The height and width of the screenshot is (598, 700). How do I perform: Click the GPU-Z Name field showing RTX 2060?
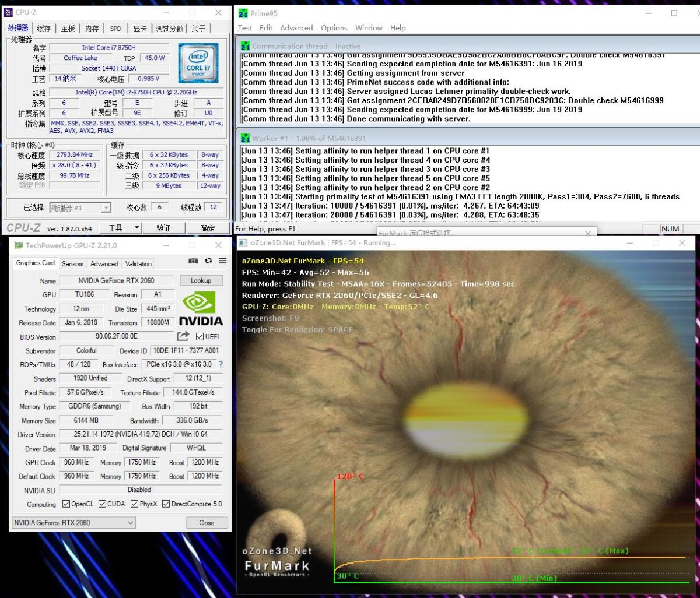pyautogui.click(x=116, y=280)
